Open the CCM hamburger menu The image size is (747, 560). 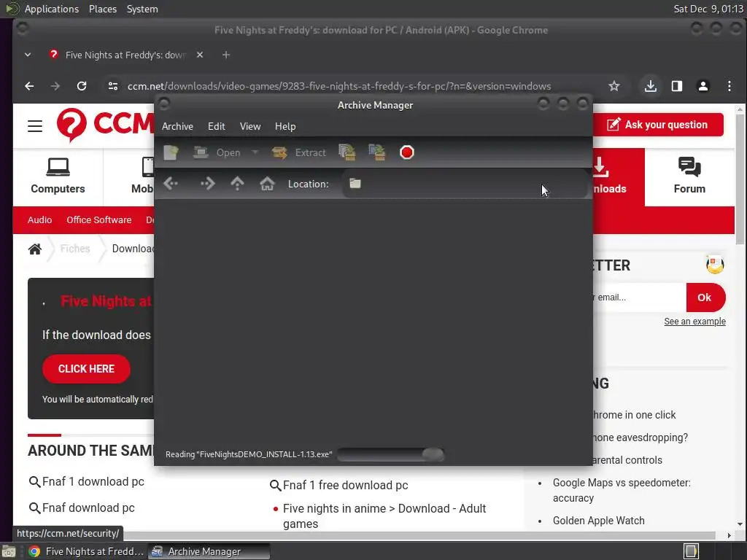click(35, 126)
